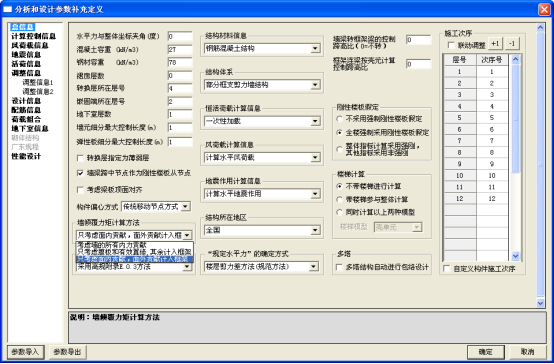The image size is (554, 364).
Task: Select 总信息 in the left tree
Action: click(22, 27)
